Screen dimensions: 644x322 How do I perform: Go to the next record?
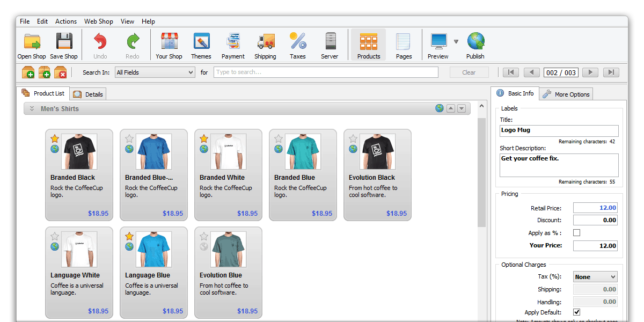590,72
